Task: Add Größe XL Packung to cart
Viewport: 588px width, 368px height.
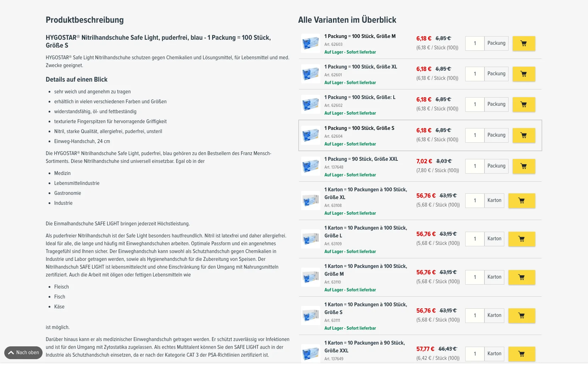Action: click(524, 74)
